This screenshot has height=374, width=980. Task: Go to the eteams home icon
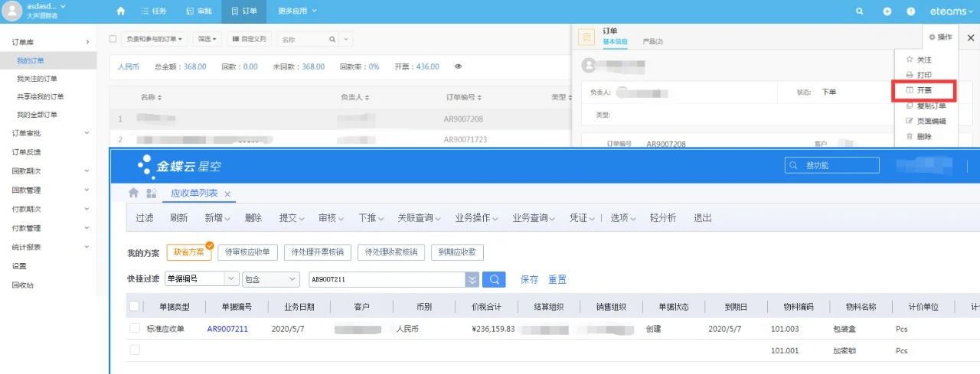120,11
